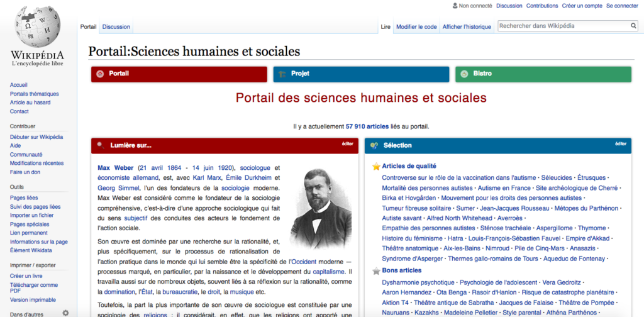Click the magnifier icon in Lumière sur header
This screenshot has height=317, width=644.
pyautogui.click(x=100, y=145)
